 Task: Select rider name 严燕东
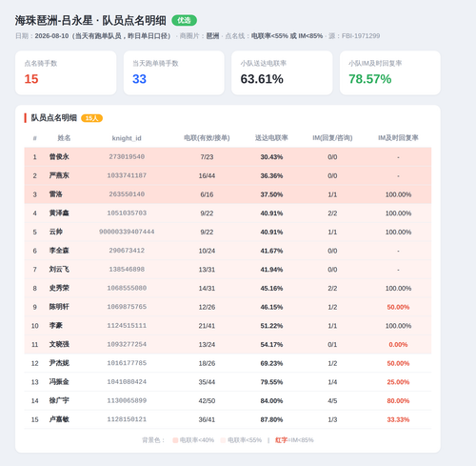pos(59,175)
